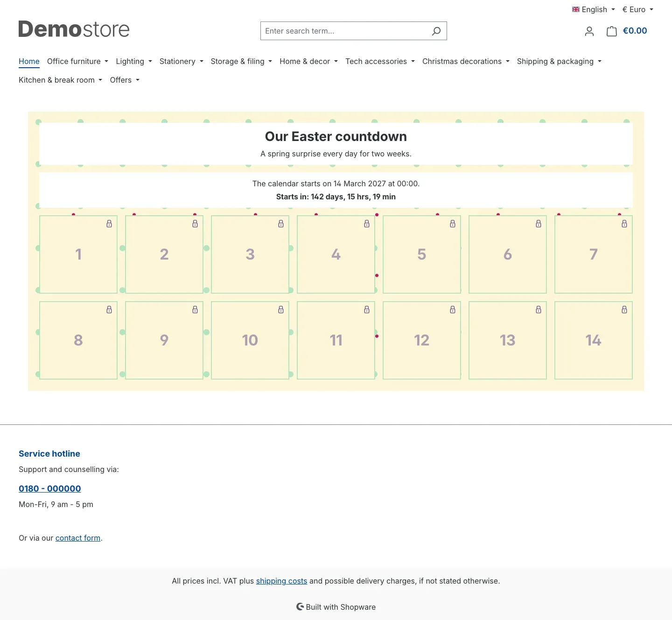This screenshot has width=672, height=620.
Task: Open the Tech accessories menu
Action: coord(380,61)
